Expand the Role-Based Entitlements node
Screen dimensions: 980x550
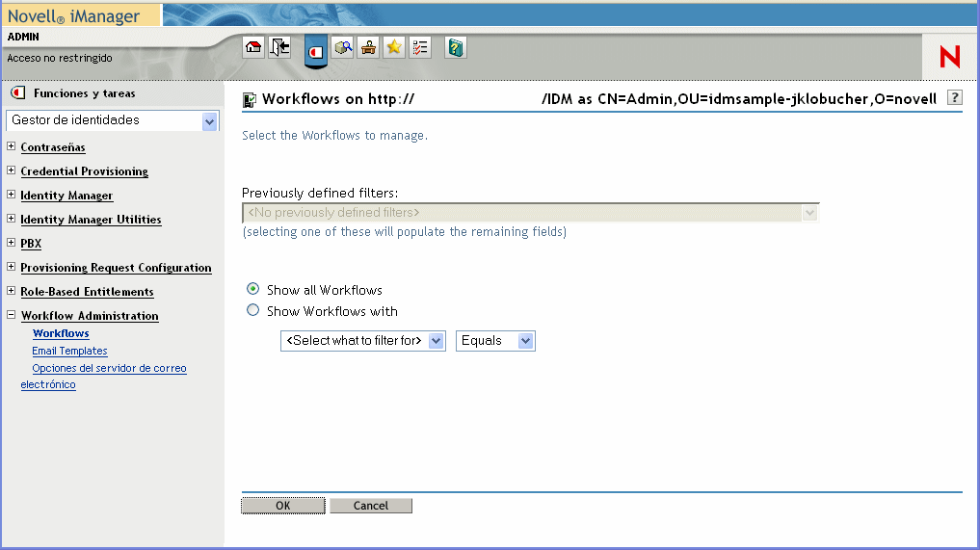[12, 291]
